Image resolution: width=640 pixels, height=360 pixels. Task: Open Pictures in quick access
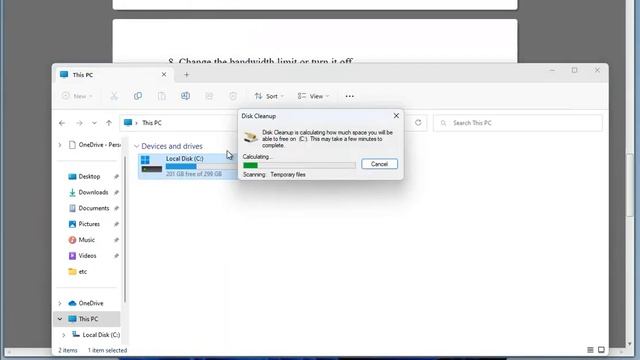89,224
